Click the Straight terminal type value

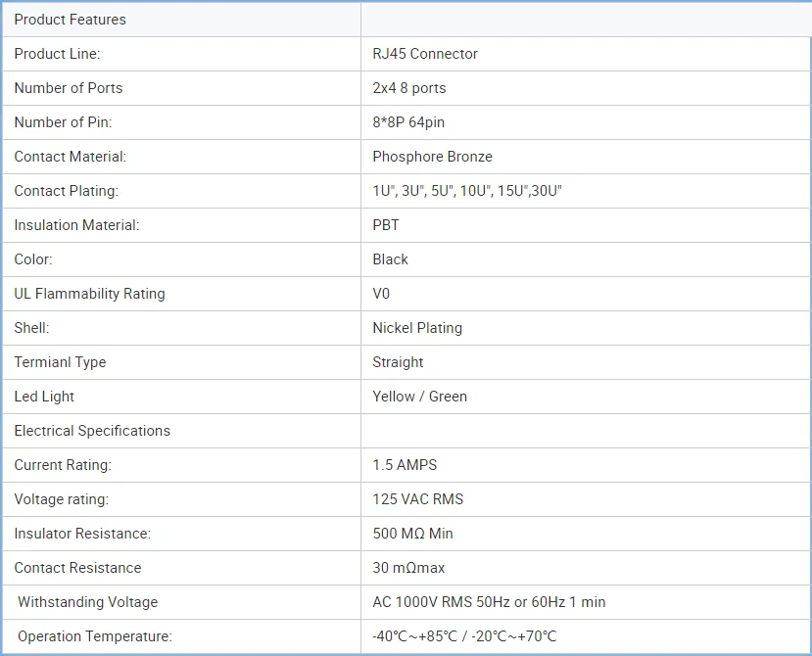tap(398, 362)
